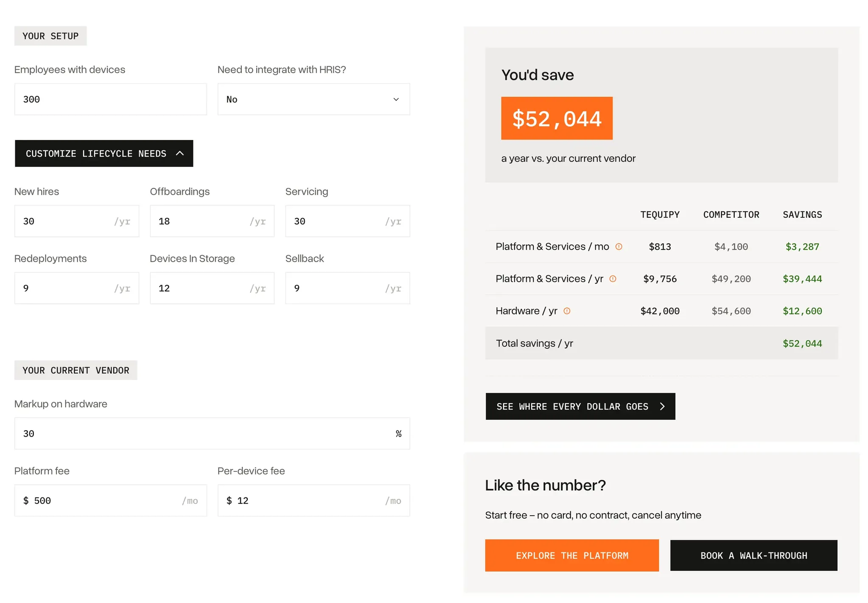Click the $54,600 competitor hardware value

(x=731, y=311)
